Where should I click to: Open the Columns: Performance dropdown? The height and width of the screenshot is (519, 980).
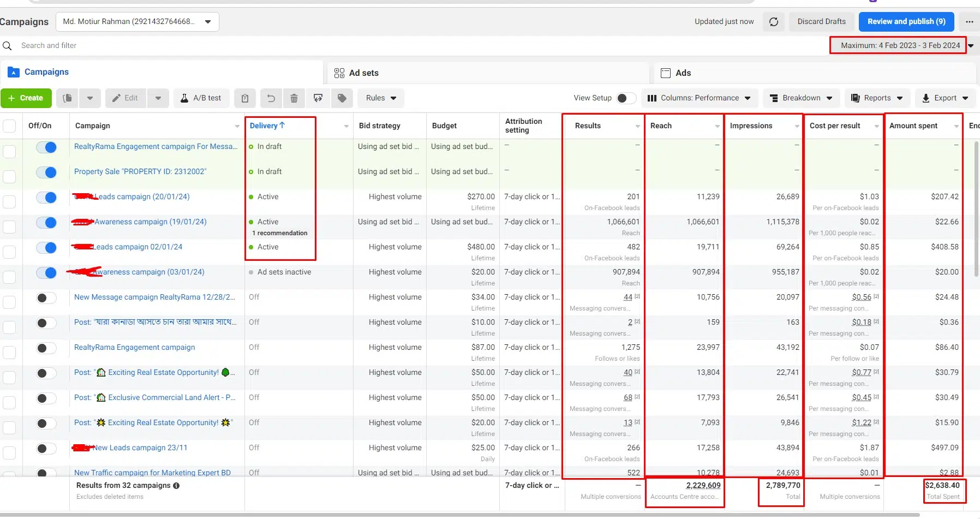(700, 98)
